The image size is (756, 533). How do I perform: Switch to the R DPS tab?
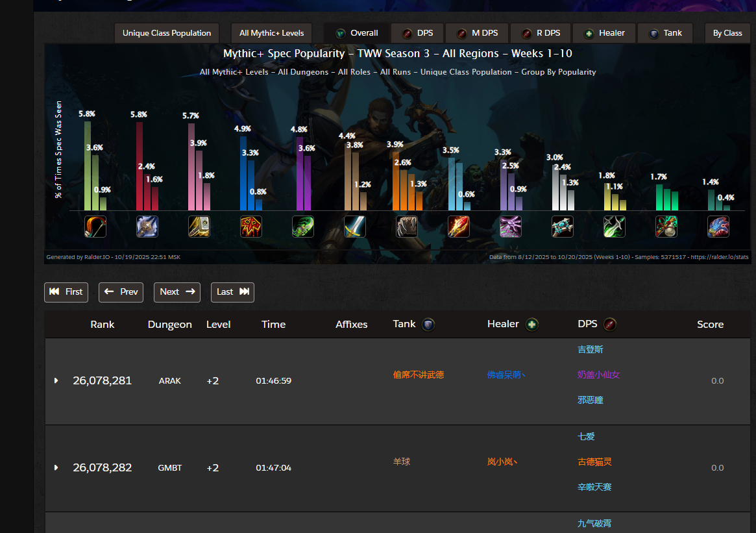(x=541, y=33)
